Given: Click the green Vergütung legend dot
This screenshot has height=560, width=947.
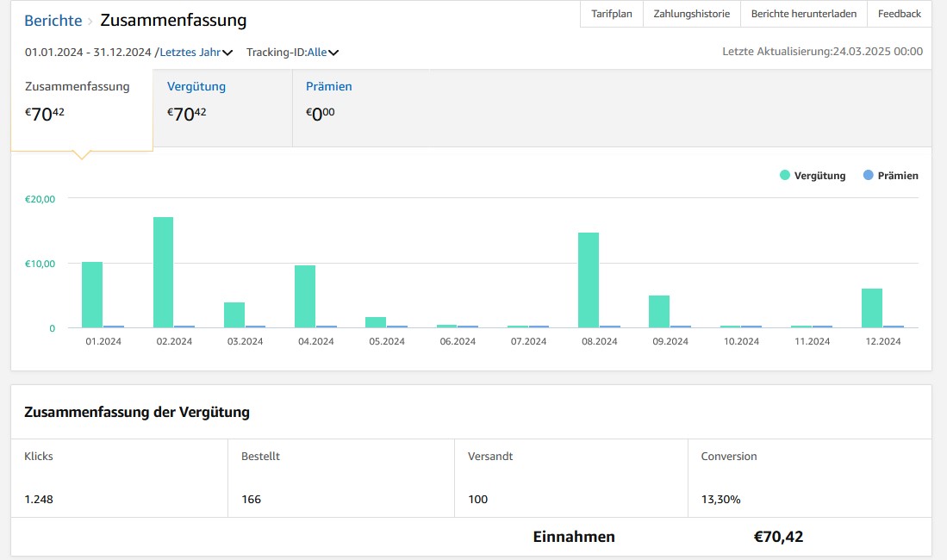Looking at the screenshot, I should (787, 175).
